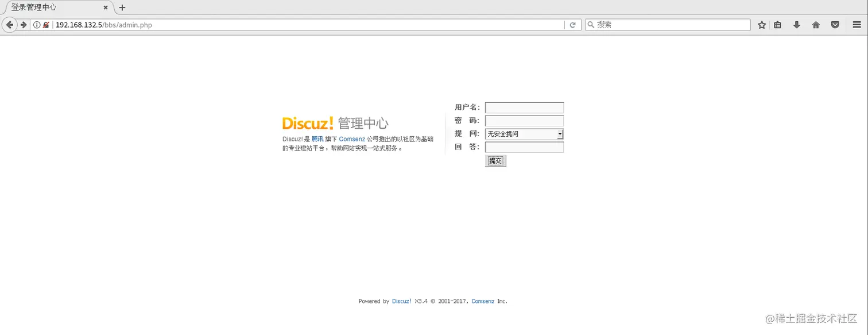Click the search magnifier icon
The image size is (868, 335).
591,25
